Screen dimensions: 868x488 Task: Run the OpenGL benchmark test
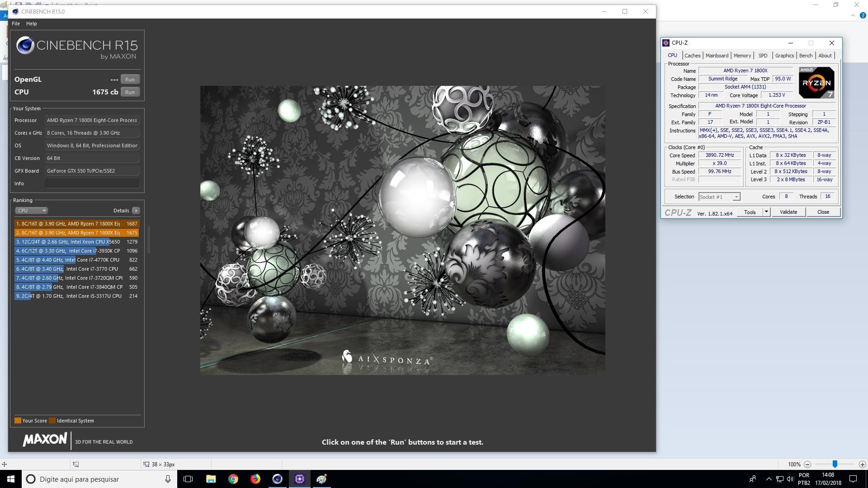point(130,79)
